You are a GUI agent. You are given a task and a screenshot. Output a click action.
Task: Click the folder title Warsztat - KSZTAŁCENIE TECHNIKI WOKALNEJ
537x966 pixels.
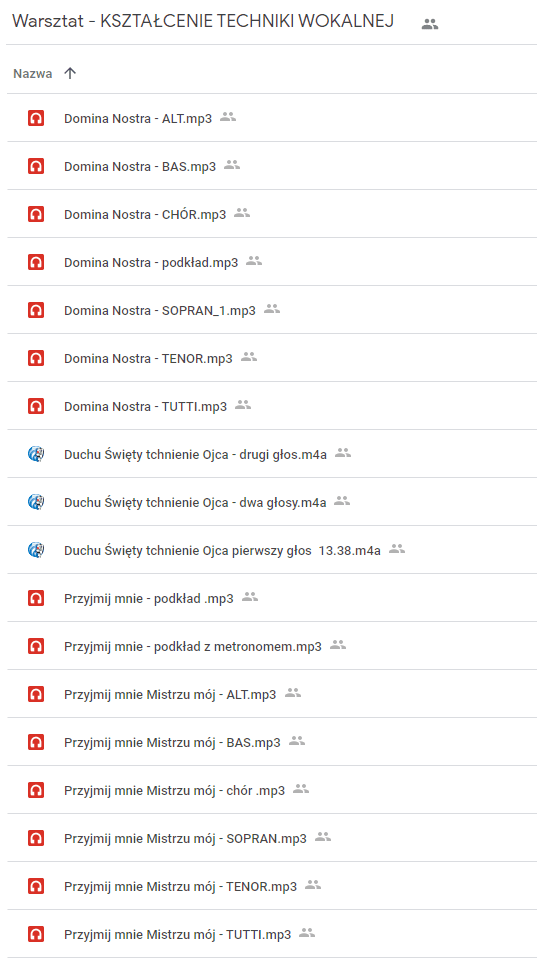click(203, 21)
